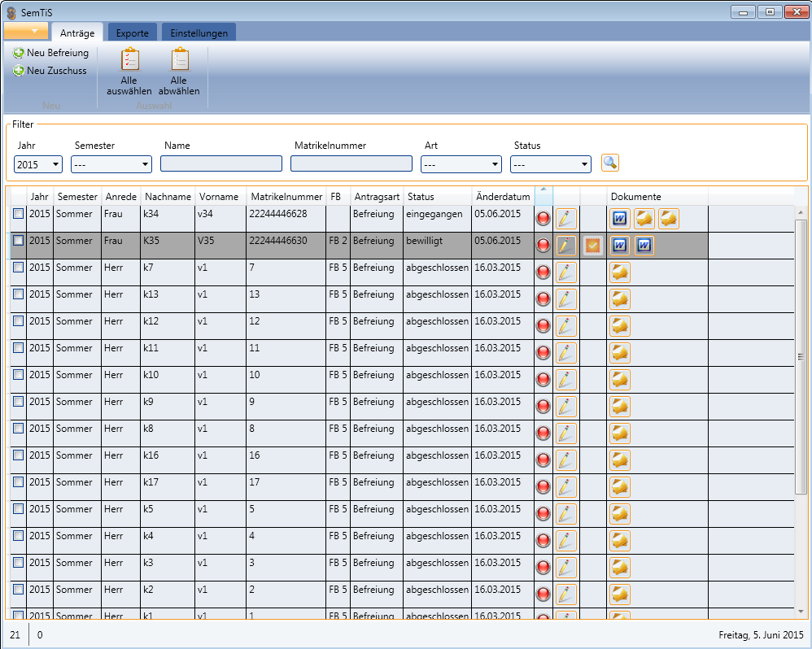
Task: Sort by Semester column header
Action: pyautogui.click(x=77, y=197)
